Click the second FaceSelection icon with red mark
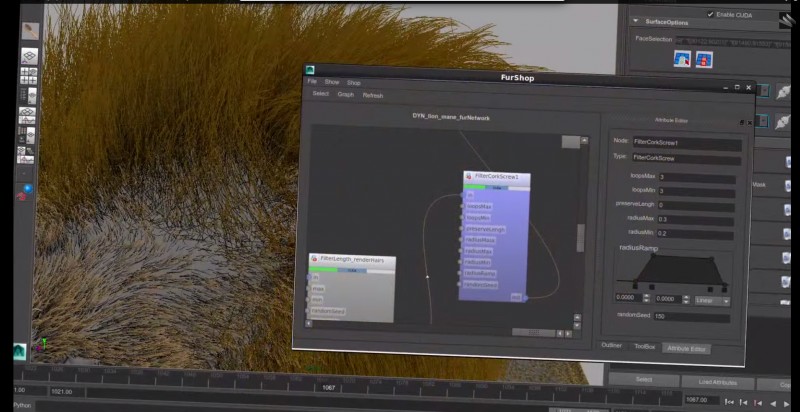Image resolution: width=800 pixels, height=412 pixels. (704, 60)
